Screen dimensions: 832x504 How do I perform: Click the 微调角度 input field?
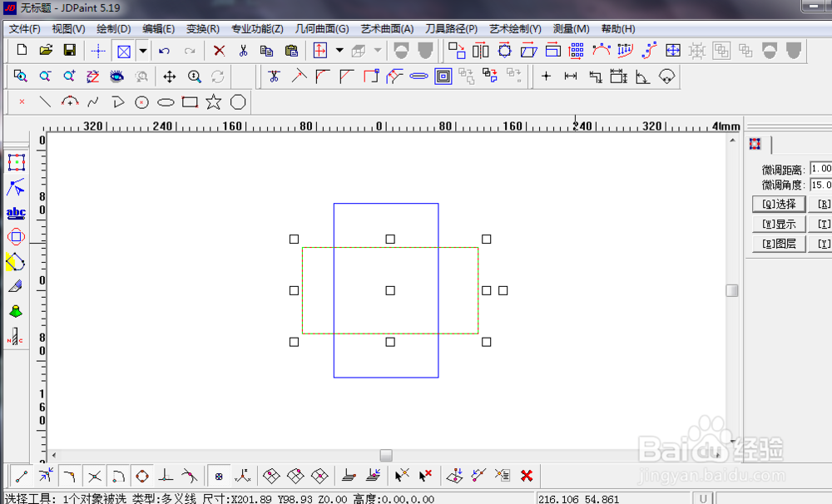point(821,185)
